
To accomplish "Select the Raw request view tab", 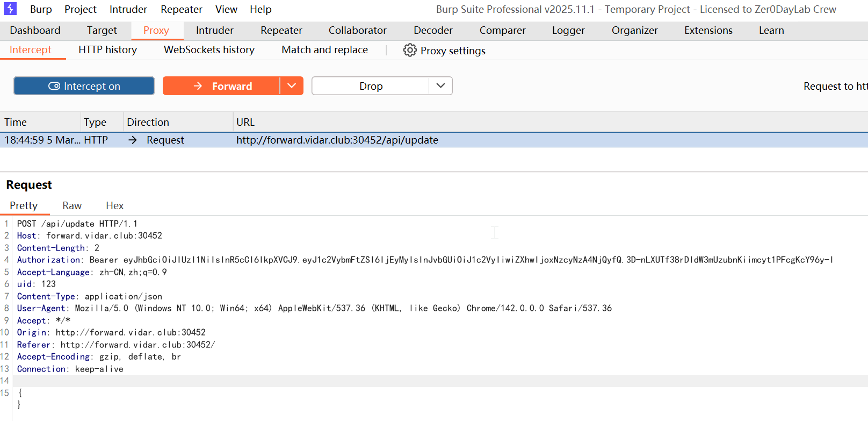I will 72,206.
